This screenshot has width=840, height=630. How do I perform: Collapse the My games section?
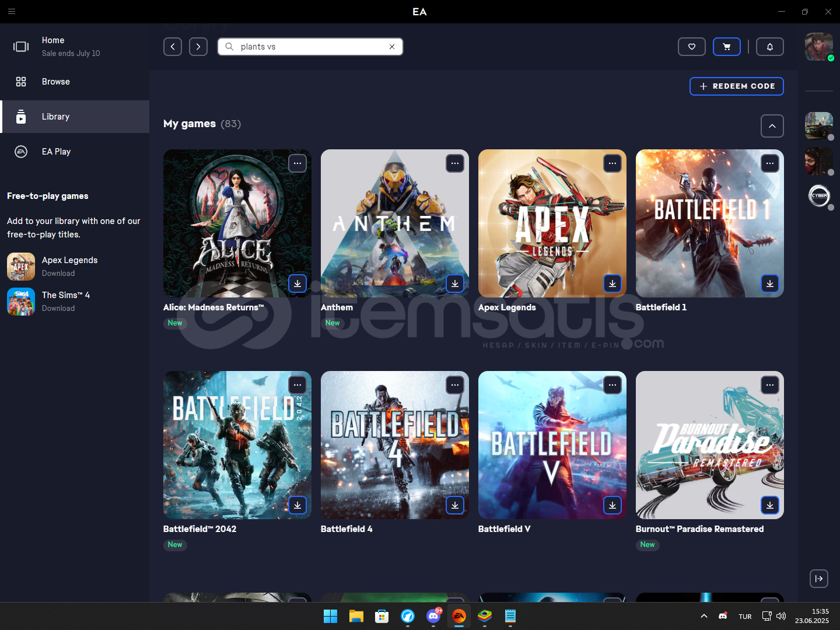pos(772,126)
